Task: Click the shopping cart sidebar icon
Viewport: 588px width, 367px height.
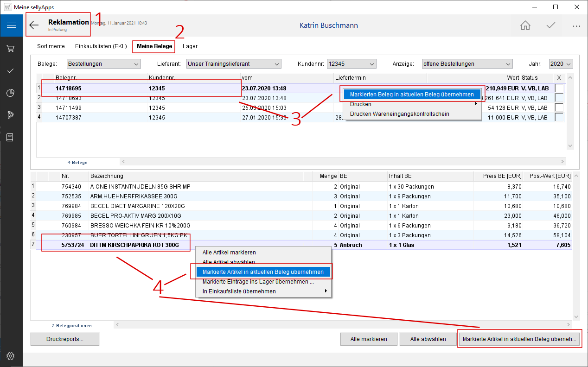Action: pos(11,48)
